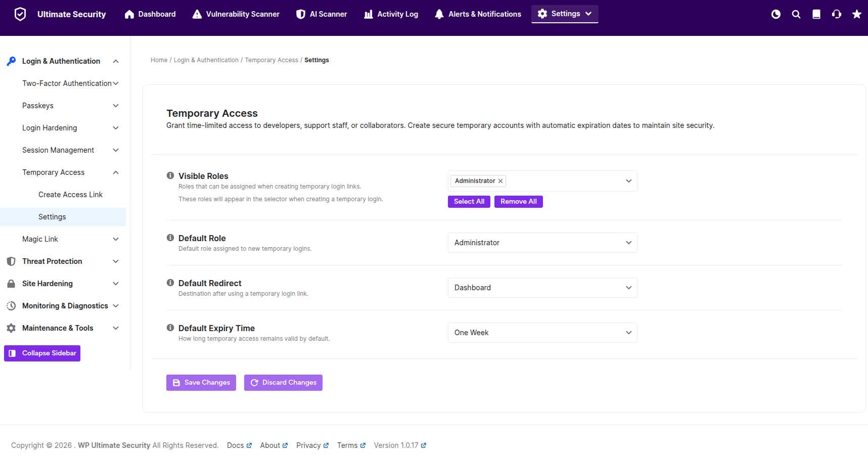Click the Collapse Sidebar button
This screenshot has width=868, height=457.
tap(42, 353)
